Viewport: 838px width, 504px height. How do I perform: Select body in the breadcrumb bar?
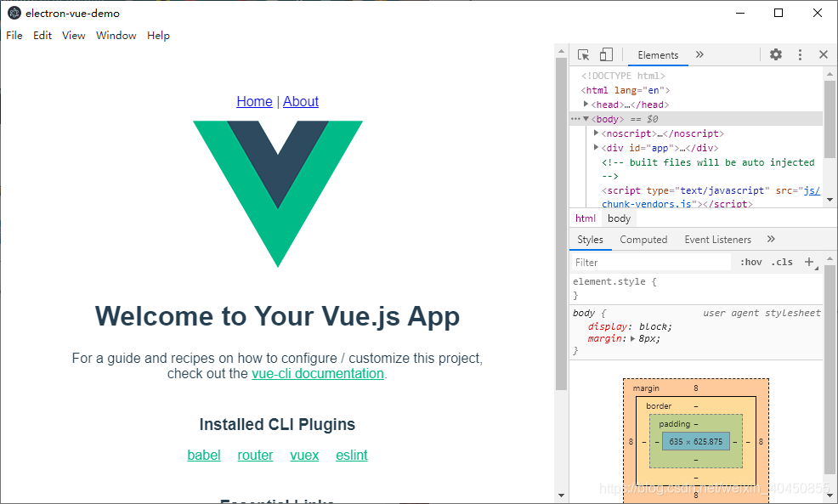tap(619, 218)
